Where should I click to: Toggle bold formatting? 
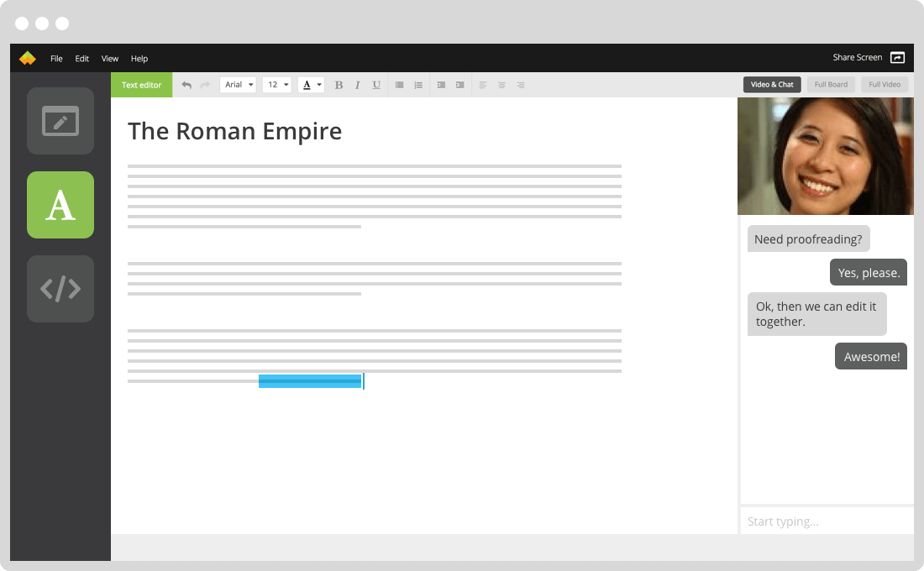point(339,85)
